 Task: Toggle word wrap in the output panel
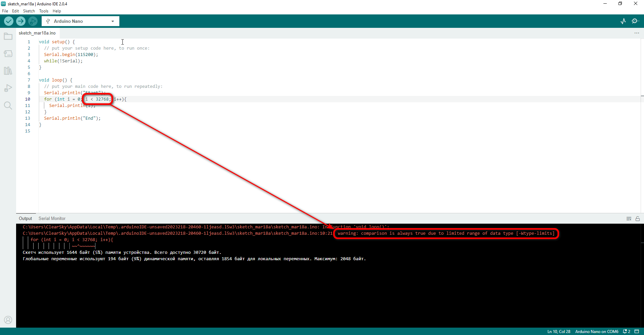(629, 219)
